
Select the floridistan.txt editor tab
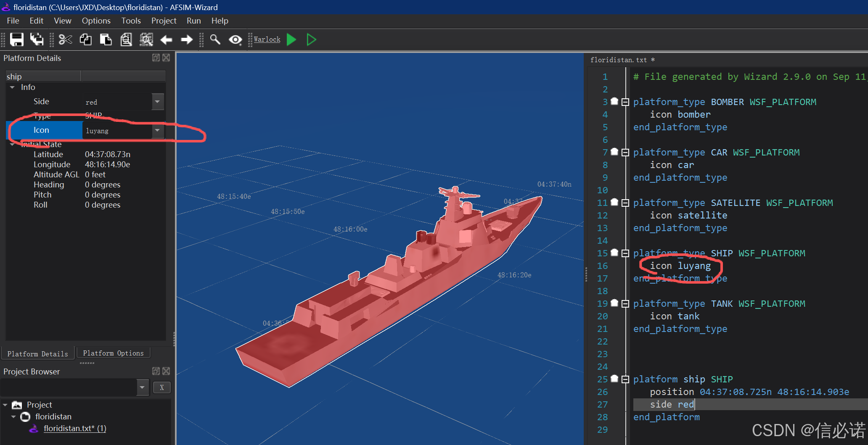622,60
